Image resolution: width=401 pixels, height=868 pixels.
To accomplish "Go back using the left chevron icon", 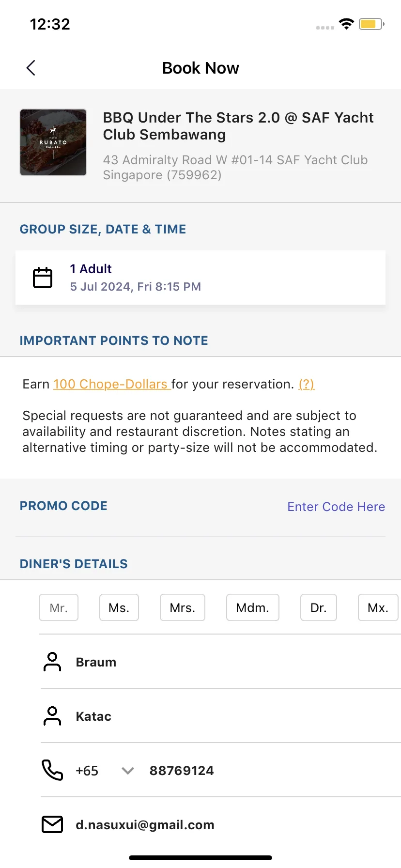I will click(31, 68).
